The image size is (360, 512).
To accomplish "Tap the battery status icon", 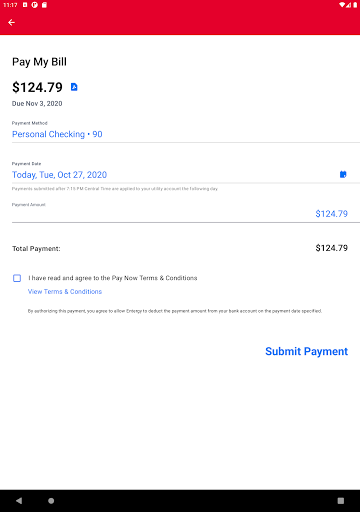I will click(x=355, y=5).
